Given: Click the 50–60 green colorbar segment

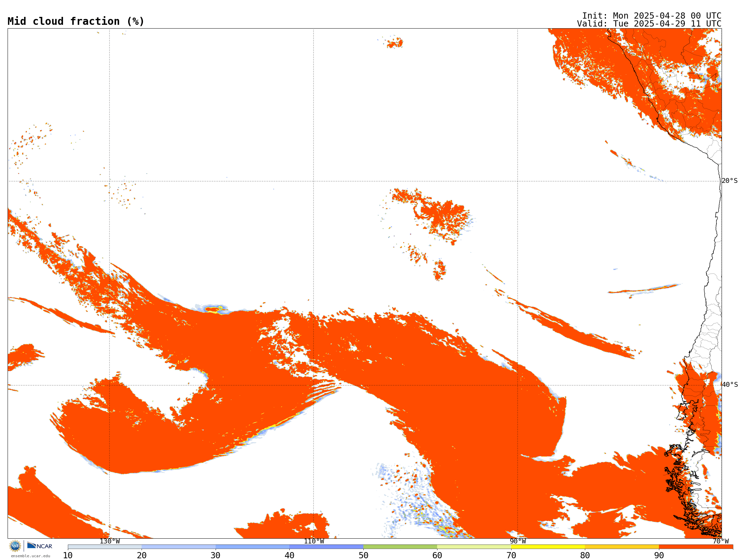Looking at the screenshot, I should (x=400, y=547).
